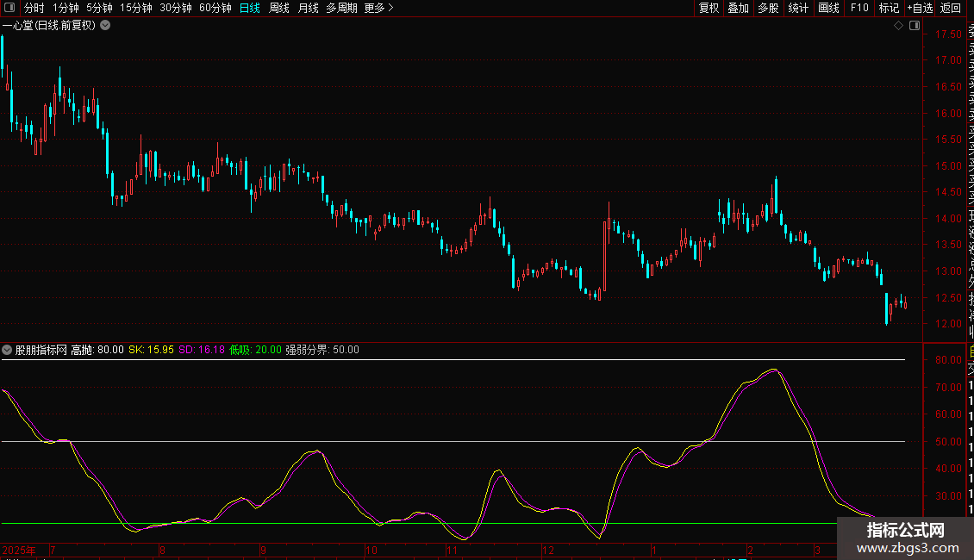Select the 60分钟 timeframe
This screenshot has height=560, width=974.
click(215, 8)
